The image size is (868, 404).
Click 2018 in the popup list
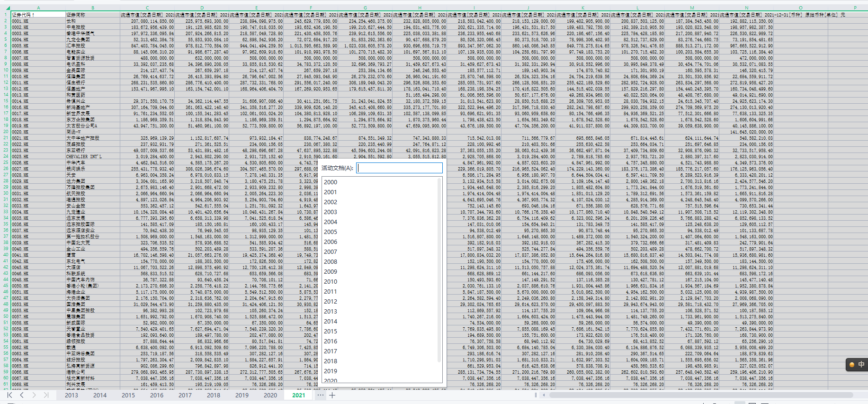click(x=331, y=361)
